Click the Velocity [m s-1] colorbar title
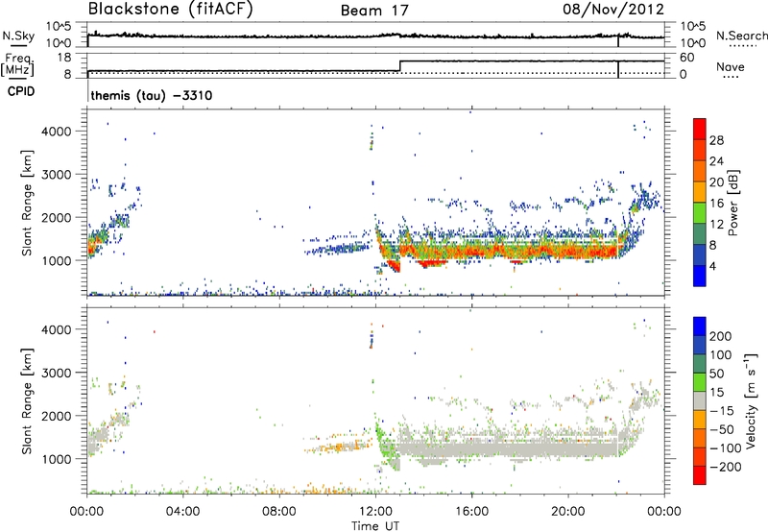The image size is (768, 532). point(750,400)
